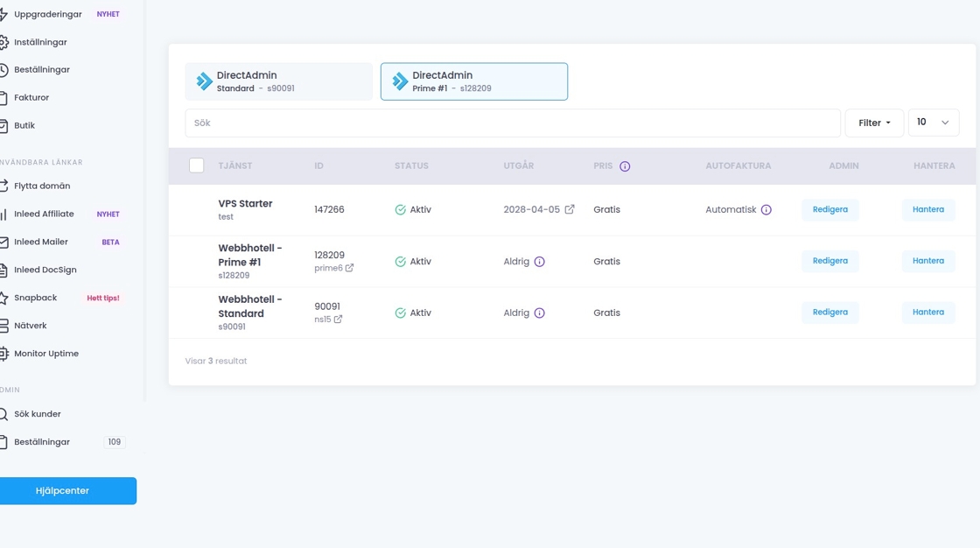Viewport: 980px width, 548px height.
Task: Open external link icon beside prime6
Action: coord(349,268)
